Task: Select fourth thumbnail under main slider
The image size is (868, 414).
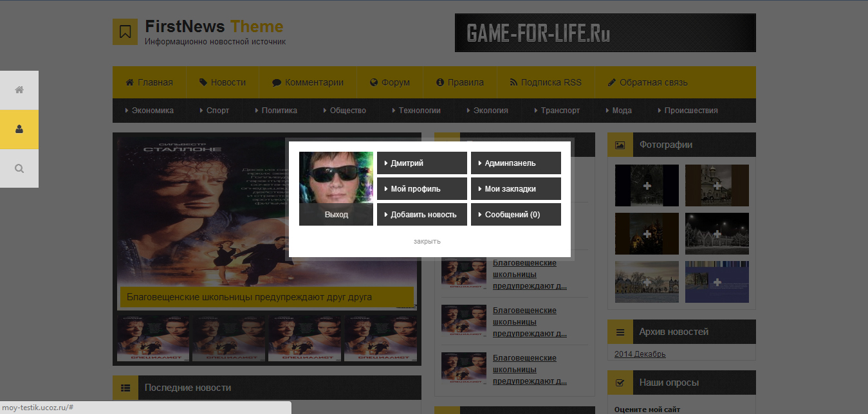Action: pyautogui.click(x=380, y=337)
